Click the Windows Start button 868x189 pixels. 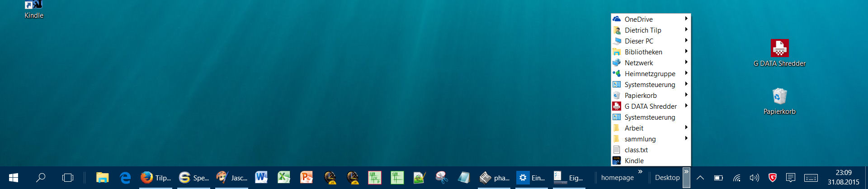pyautogui.click(x=14, y=178)
